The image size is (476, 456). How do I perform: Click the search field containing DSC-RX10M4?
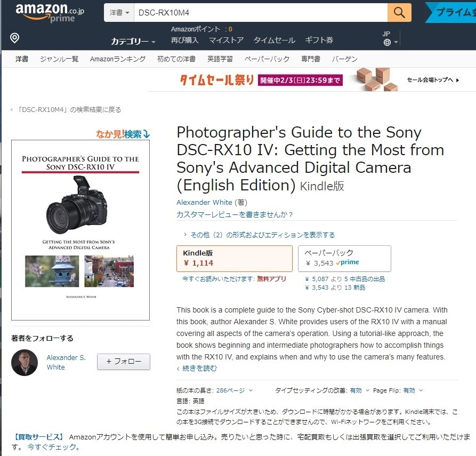(x=261, y=12)
